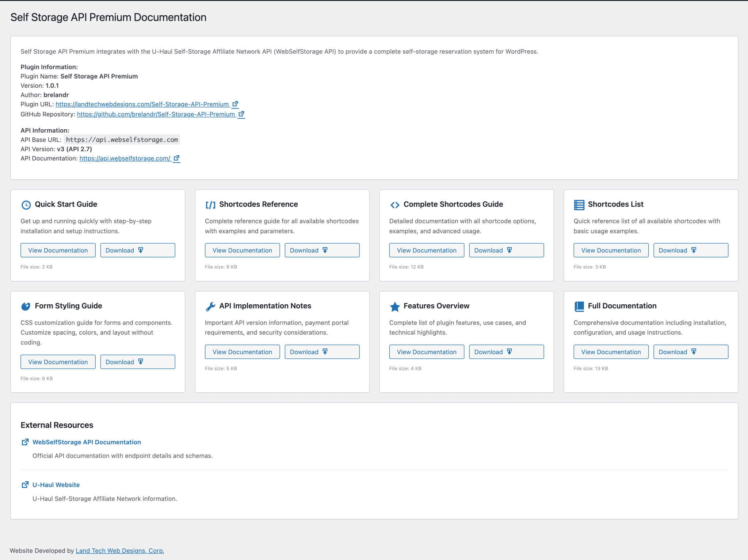Click the external-link icon beside U-Haul Website
748x560 pixels.
(25, 484)
